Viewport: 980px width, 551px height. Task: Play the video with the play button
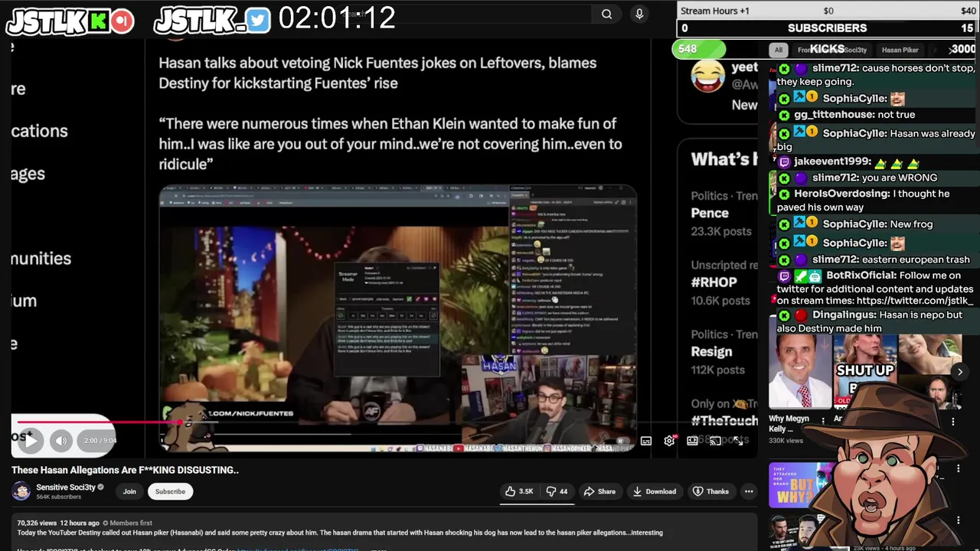[30, 440]
